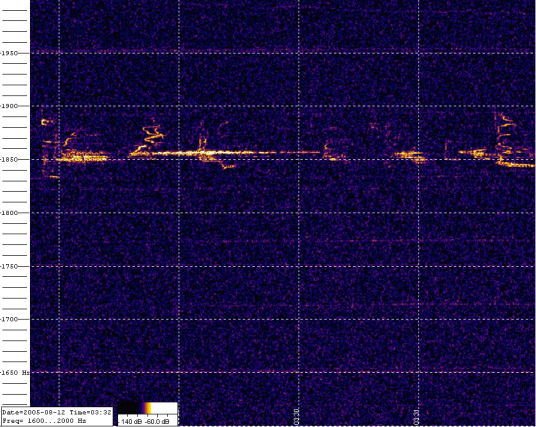Viewport: 536px width, 427px height.
Task: Click the 1800 Hz frequency axis label
Action: 10,213
